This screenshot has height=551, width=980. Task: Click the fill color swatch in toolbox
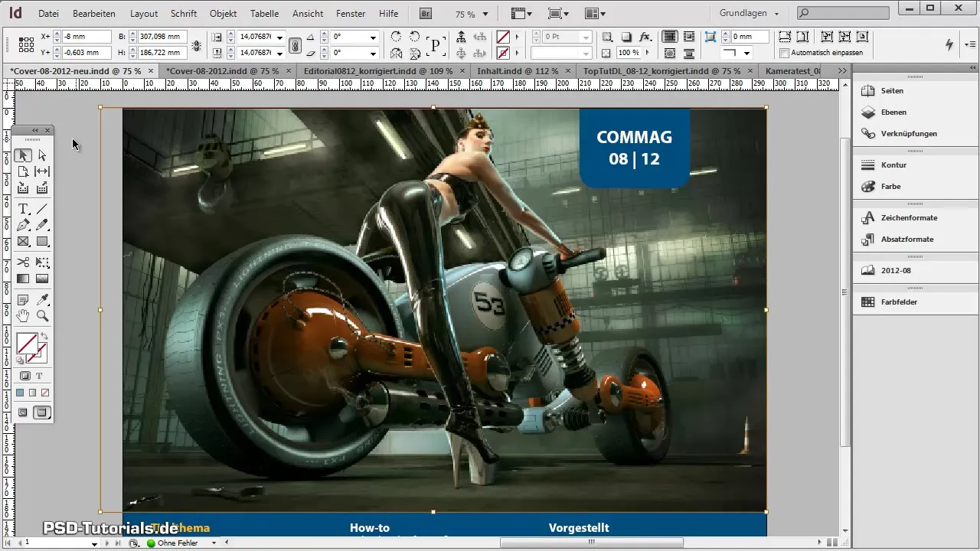(x=27, y=343)
